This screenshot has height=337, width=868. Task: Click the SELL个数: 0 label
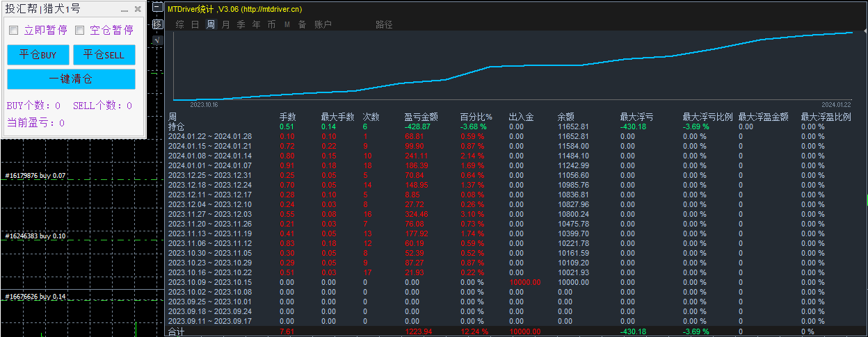coord(102,106)
